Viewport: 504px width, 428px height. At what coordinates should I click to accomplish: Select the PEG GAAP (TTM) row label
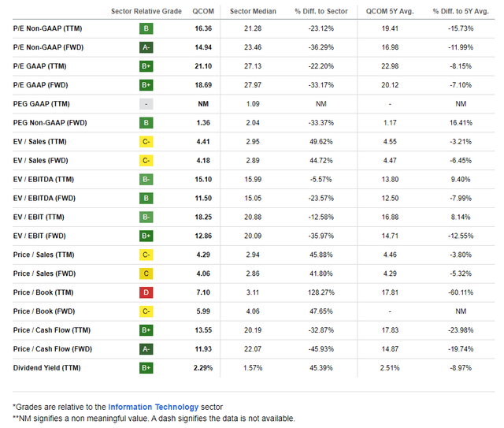tap(42, 104)
